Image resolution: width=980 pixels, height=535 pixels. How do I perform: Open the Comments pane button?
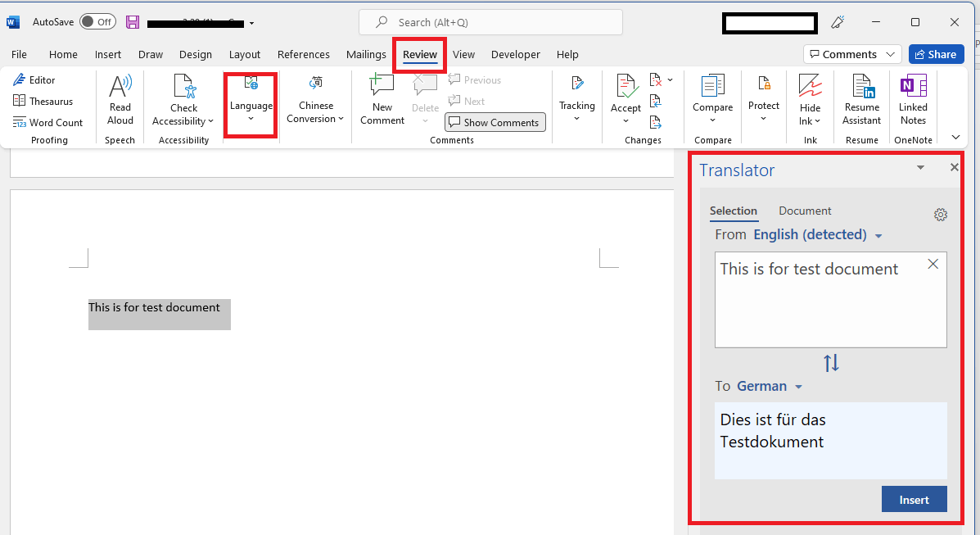[852, 54]
